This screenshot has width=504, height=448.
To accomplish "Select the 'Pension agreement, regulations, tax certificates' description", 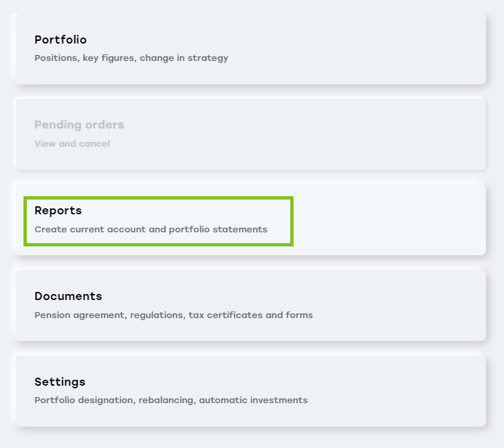I will [x=174, y=315].
